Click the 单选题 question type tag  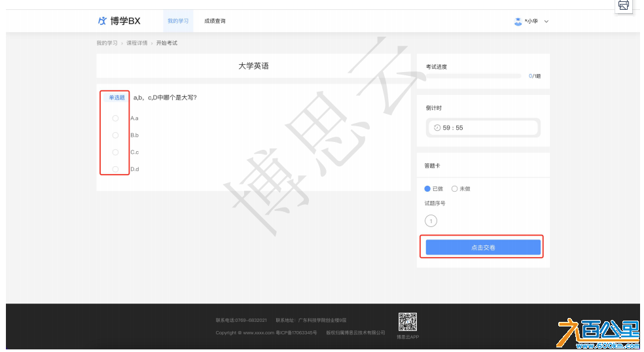(x=116, y=97)
